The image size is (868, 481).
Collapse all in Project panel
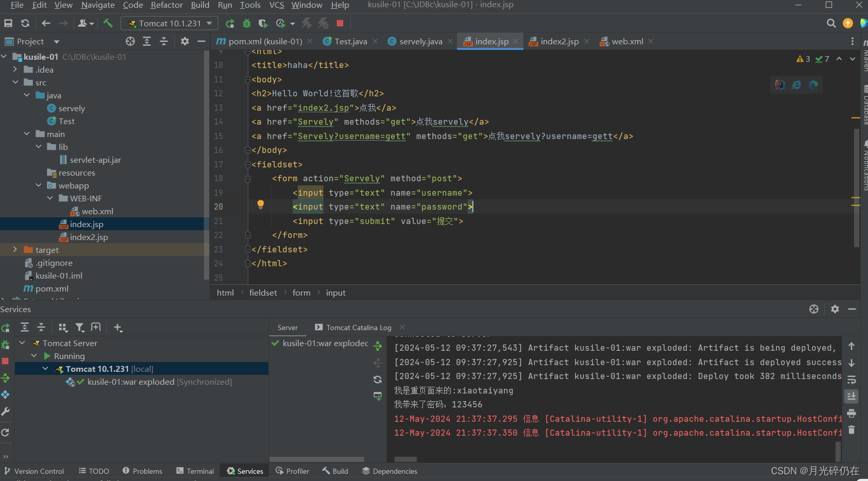[x=164, y=41]
